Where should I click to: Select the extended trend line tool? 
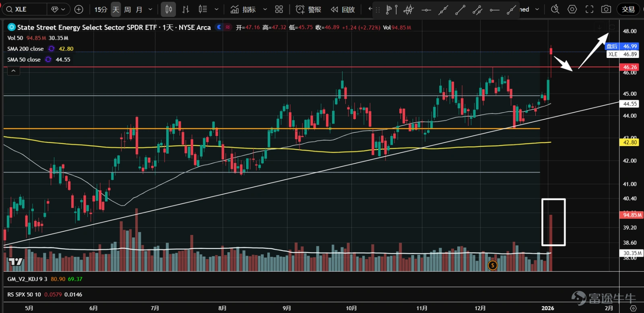tap(443, 10)
